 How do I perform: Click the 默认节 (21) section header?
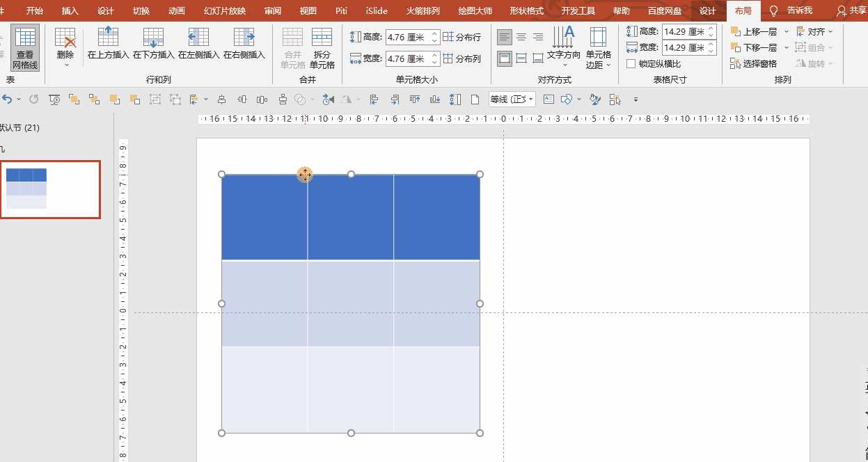point(20,128)
